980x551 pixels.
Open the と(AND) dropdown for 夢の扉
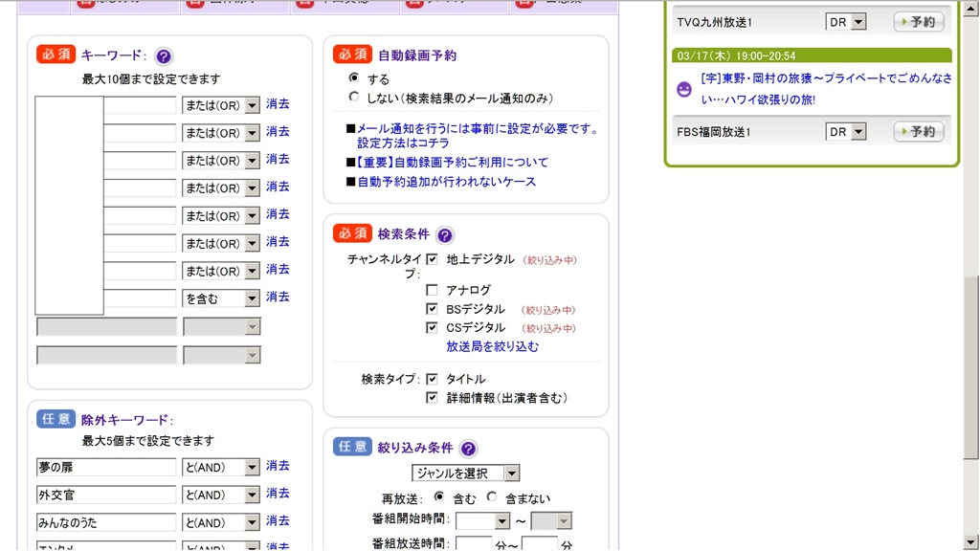pyautogui.click(x=221, y=467)
